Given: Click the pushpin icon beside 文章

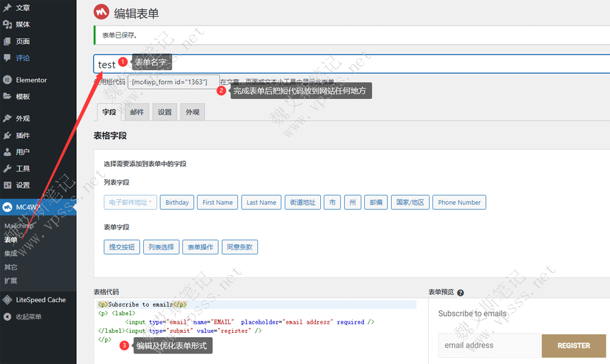Looking at the screenshot, I should pos(7,8).
